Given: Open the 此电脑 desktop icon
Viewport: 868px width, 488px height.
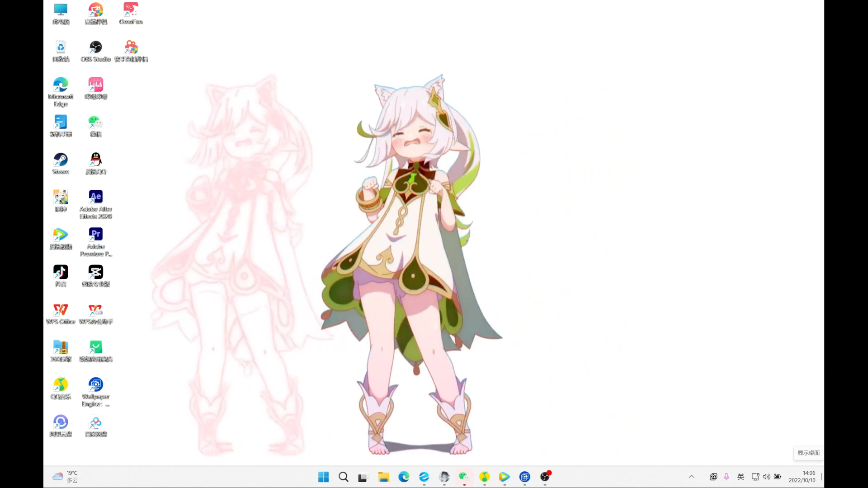Looking at the screenshot, I should (x=61, y=14).
